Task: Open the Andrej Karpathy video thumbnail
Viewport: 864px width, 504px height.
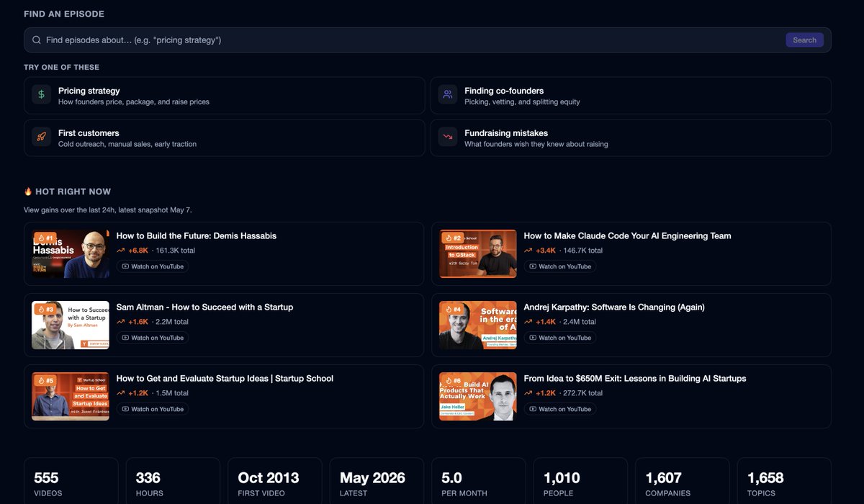Action: coord(478,325)
